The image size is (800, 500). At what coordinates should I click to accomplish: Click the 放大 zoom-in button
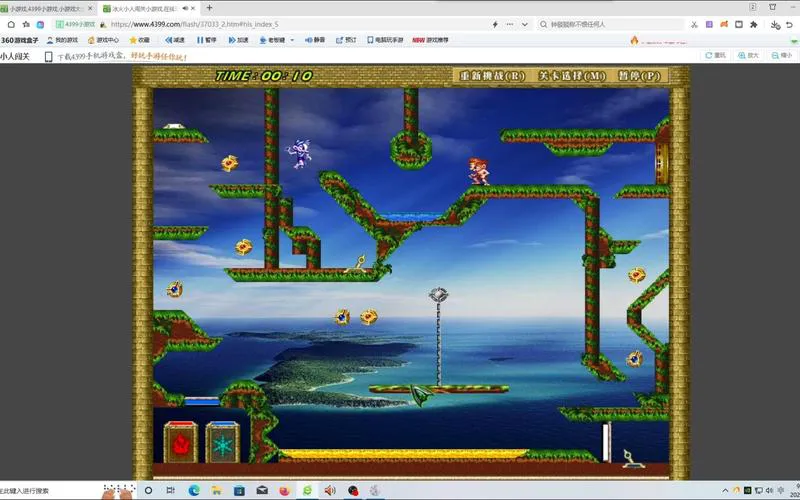point(748,55)
